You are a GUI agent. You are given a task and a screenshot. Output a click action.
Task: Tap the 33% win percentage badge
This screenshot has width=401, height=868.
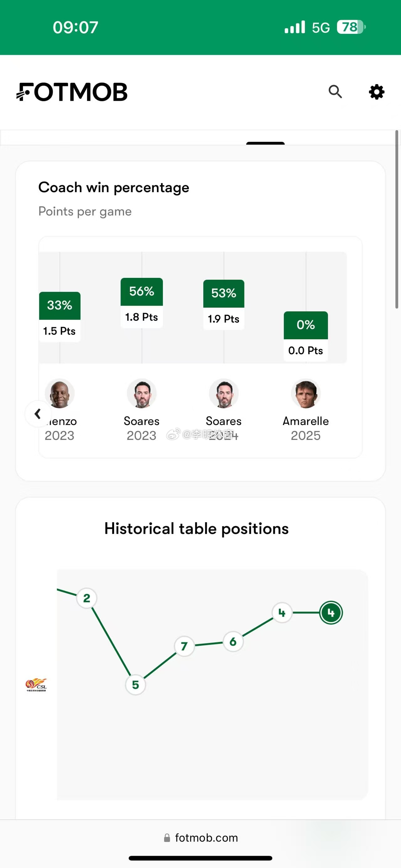[60, 306]
